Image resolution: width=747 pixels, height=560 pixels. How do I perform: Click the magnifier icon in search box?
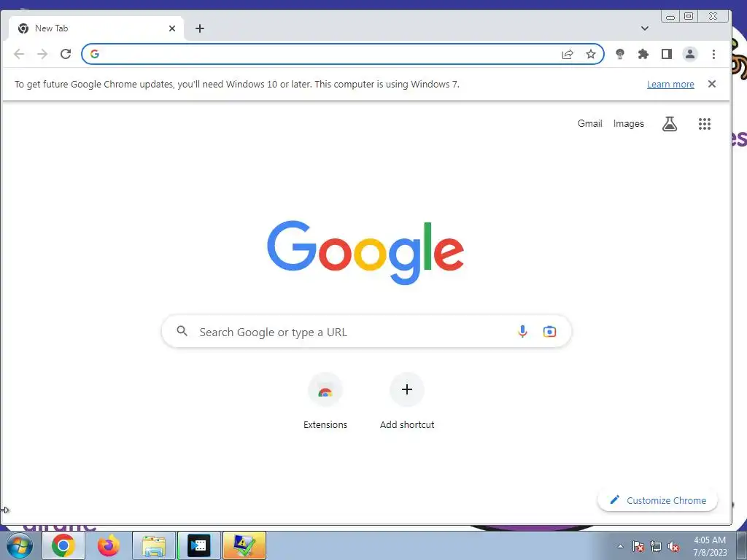pos(182,331)
